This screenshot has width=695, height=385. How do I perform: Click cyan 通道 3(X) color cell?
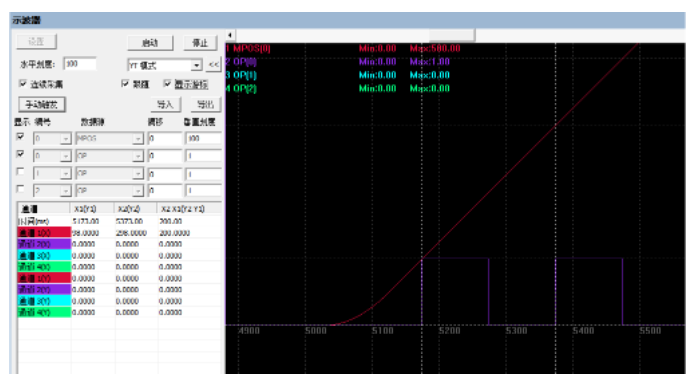pyautogui.click(x=44, y=256)
